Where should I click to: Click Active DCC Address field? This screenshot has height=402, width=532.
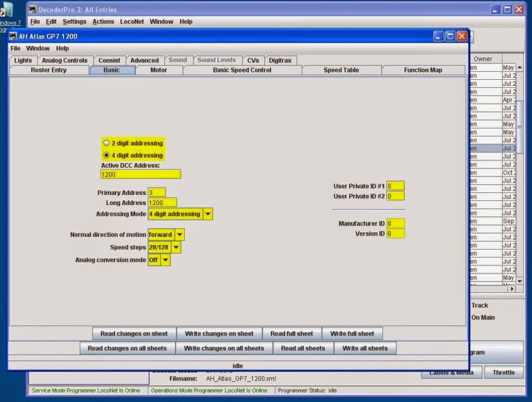tap(140, 174)
